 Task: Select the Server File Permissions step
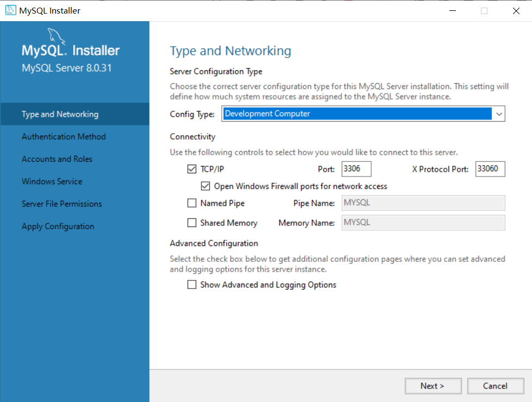61,204
